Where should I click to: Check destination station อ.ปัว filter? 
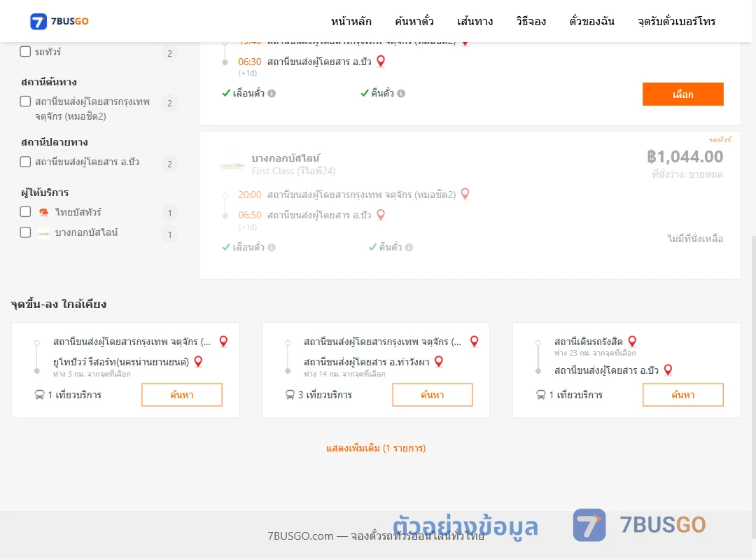tap(26, 162)
